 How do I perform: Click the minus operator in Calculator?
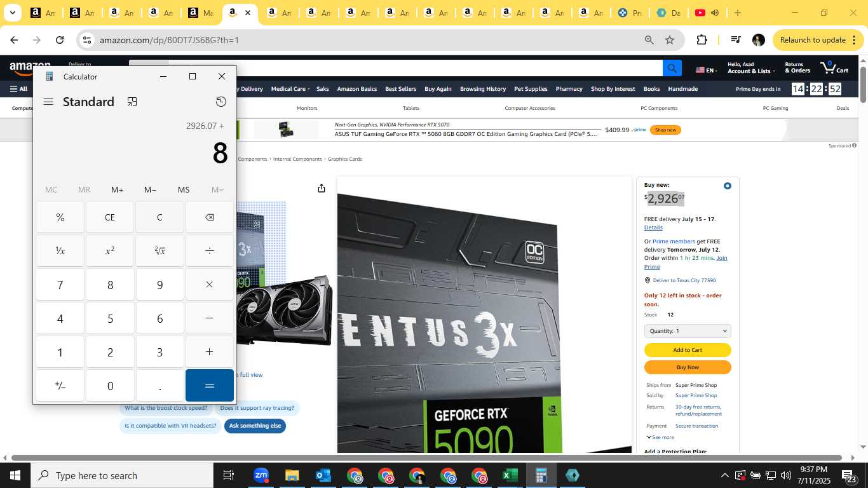click(x=210, y=318)
